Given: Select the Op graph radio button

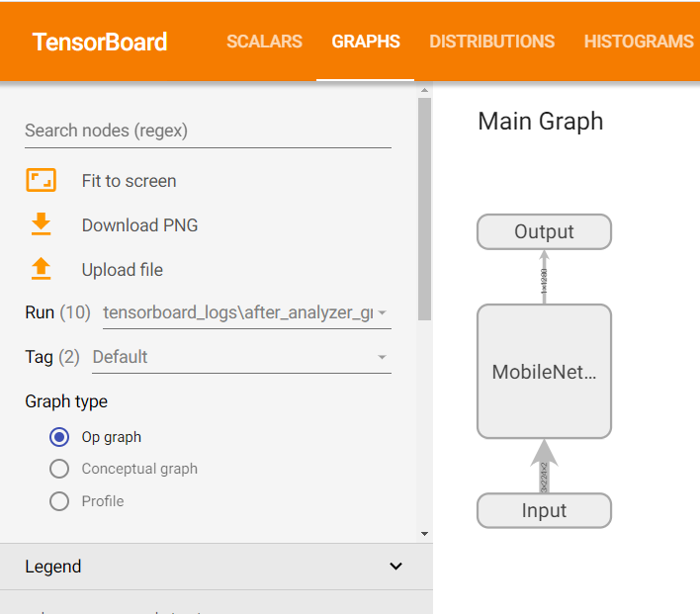Looking at the screenshot, I should 59,437.
